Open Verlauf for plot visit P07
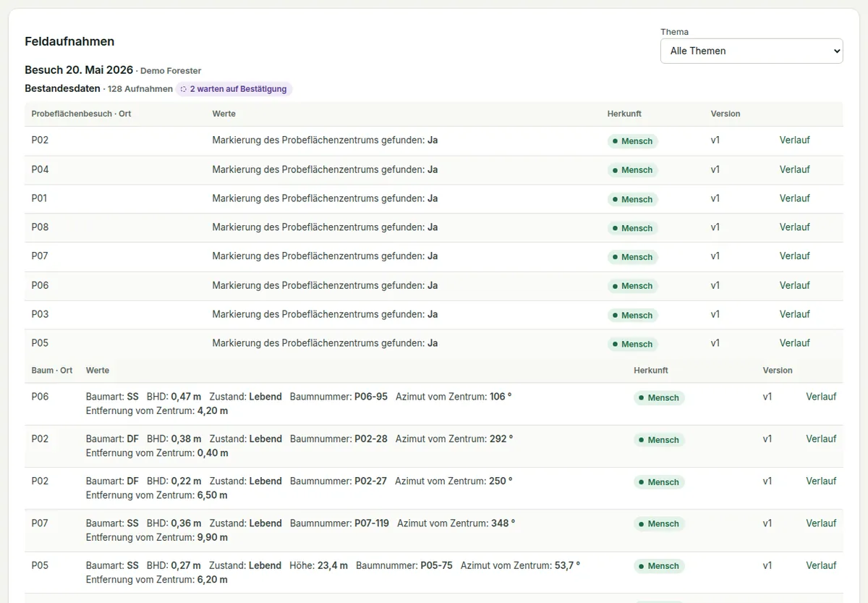 (794, 256)
